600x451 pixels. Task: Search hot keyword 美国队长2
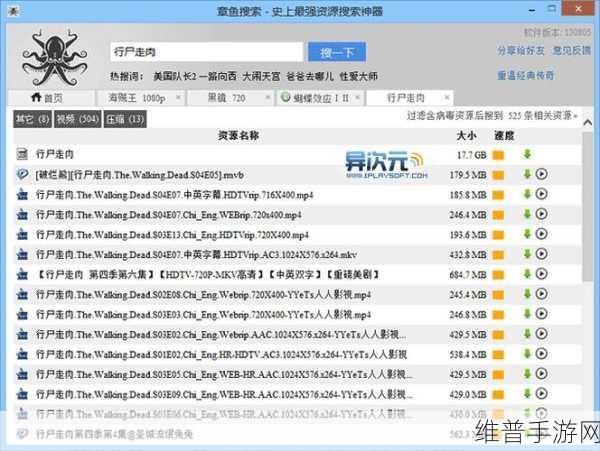click(x=175, y=76)
